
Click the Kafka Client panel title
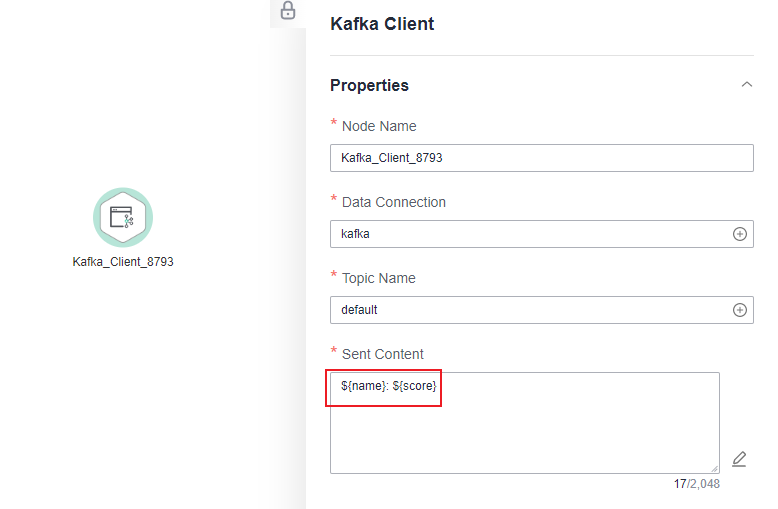382,24
